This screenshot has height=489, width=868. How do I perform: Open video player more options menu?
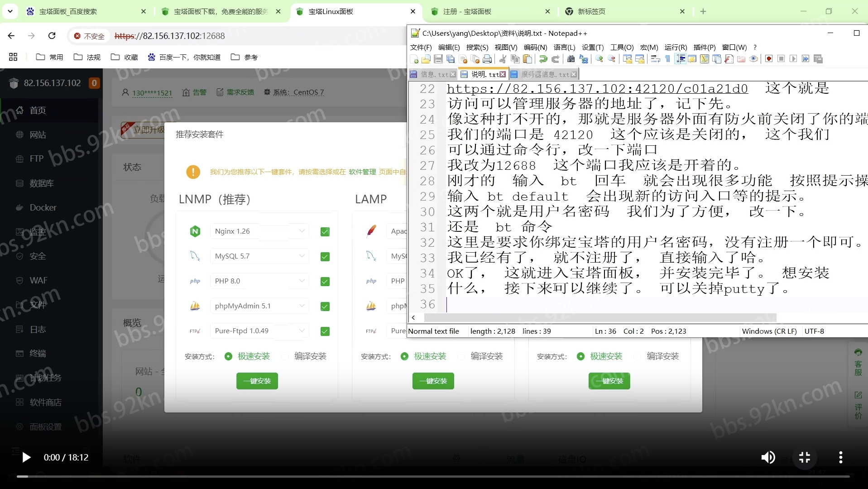[x=841, y=457]
